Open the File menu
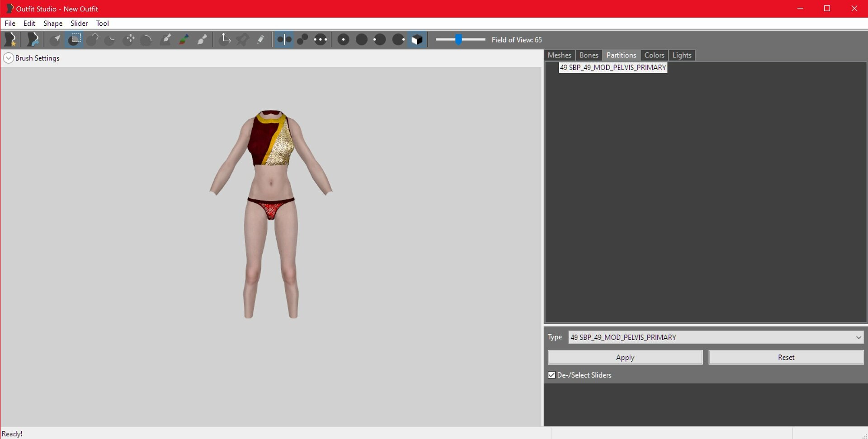The height and width of the screenshot is (439, 868). click(10, 23)
